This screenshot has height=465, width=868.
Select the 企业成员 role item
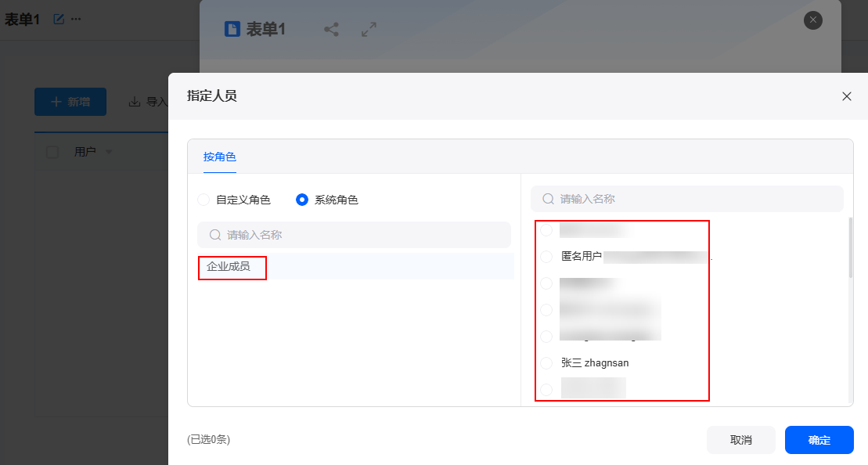[356, 266]
